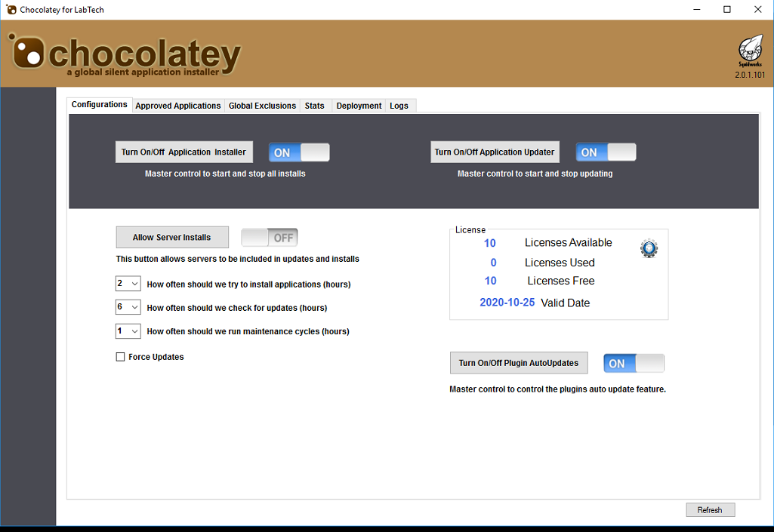Click the Refresh button
The height and width of the screenshot is (532, 774).
click(710, 510)
